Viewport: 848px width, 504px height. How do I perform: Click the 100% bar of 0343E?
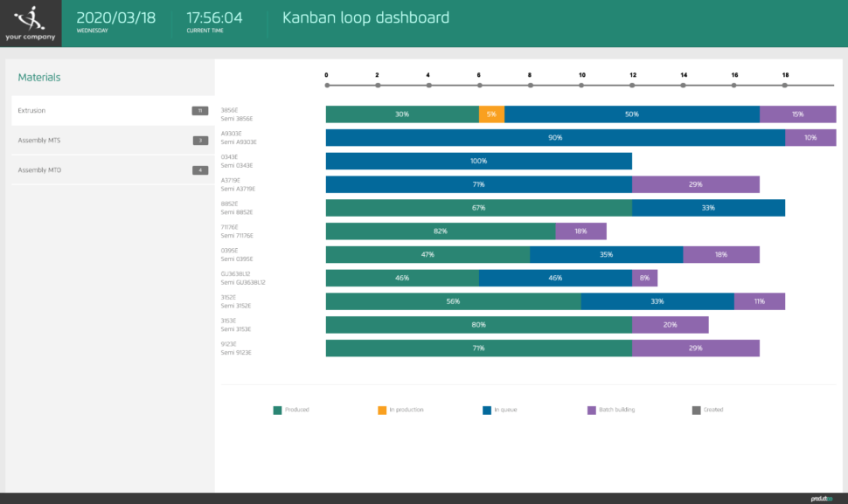click(478, 161)
